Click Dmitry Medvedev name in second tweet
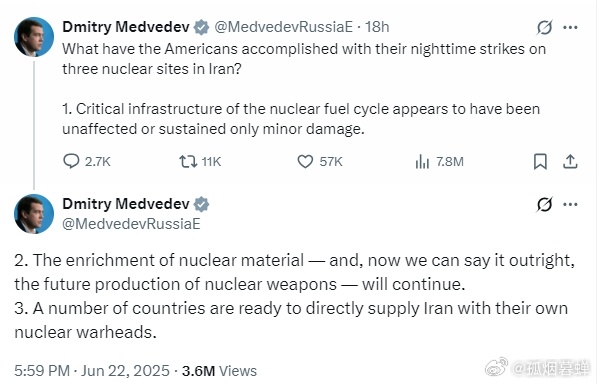The image size is (597, 384). 126,204
